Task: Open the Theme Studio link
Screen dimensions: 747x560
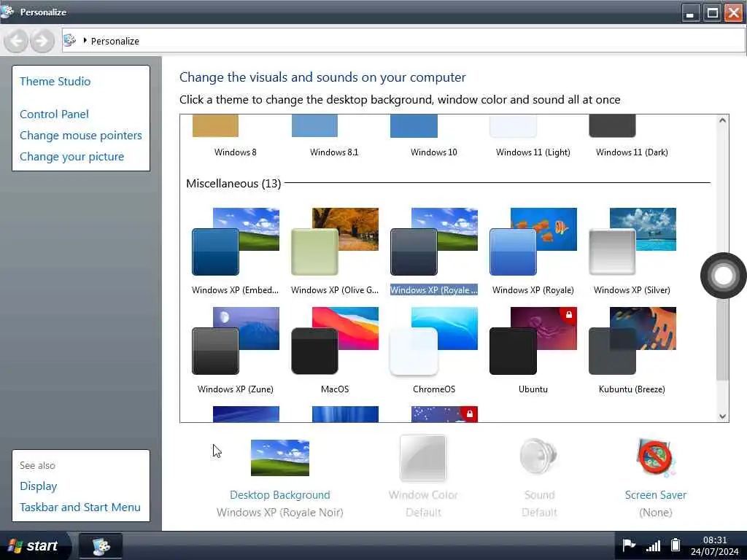Action: pyautogui.click(x=55, y=82)
